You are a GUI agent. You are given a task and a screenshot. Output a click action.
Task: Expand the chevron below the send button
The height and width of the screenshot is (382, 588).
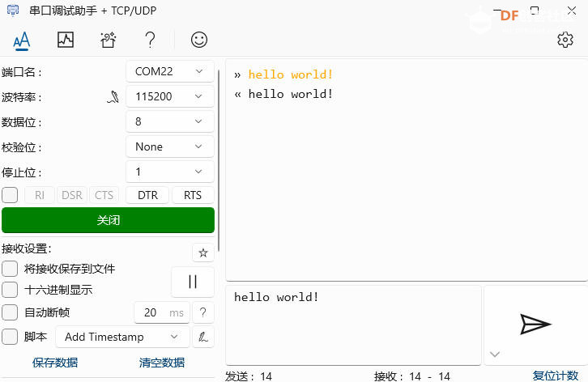click(x=495, y=354)
